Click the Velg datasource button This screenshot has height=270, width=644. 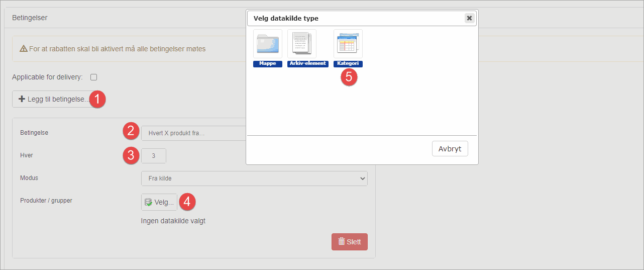click(x=159, y=202)
